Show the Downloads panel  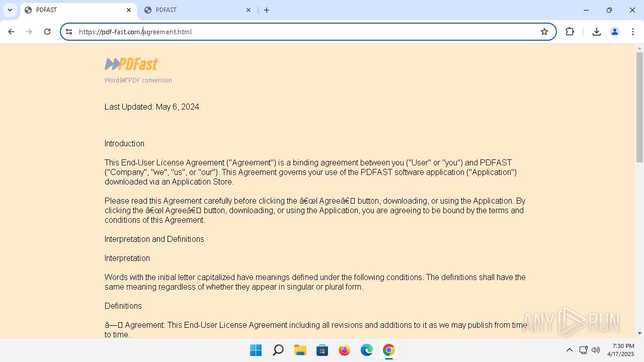(x=597, y=32)
